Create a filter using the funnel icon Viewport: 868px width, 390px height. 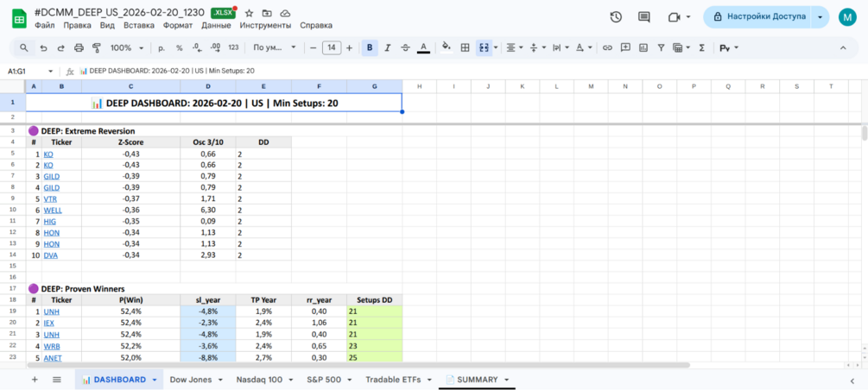pos(661,48)
